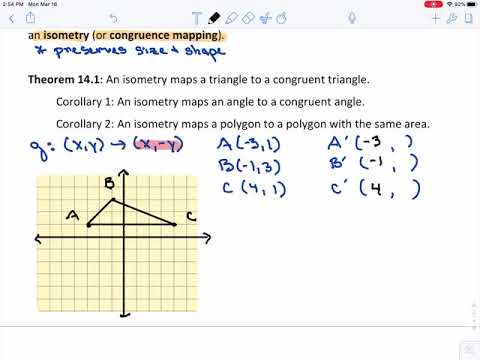
Task: Tap the handwritten 'g: (x,y)' expression
Action: 67,148
